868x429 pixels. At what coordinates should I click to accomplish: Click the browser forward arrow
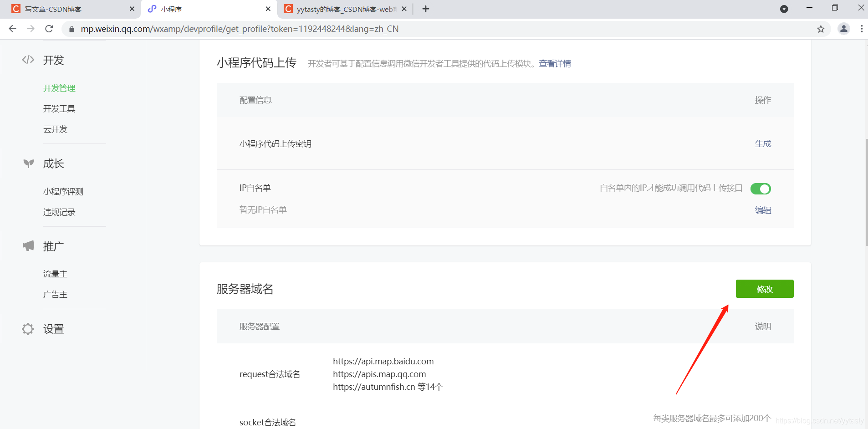pyautogui.click(x=31, y=29)
